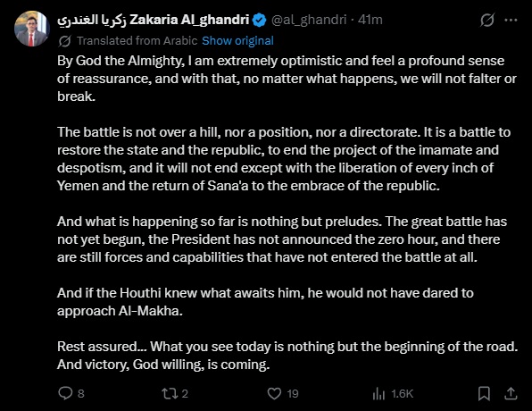Click the 8 replies count
Screen dimensions: 532x411
point(80,394)
